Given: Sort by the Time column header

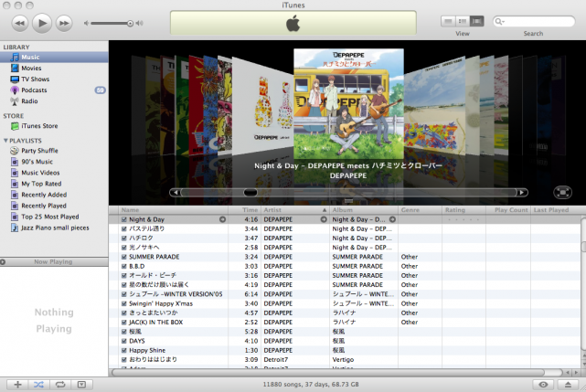Looking at the screenshot, I should 244,210.
